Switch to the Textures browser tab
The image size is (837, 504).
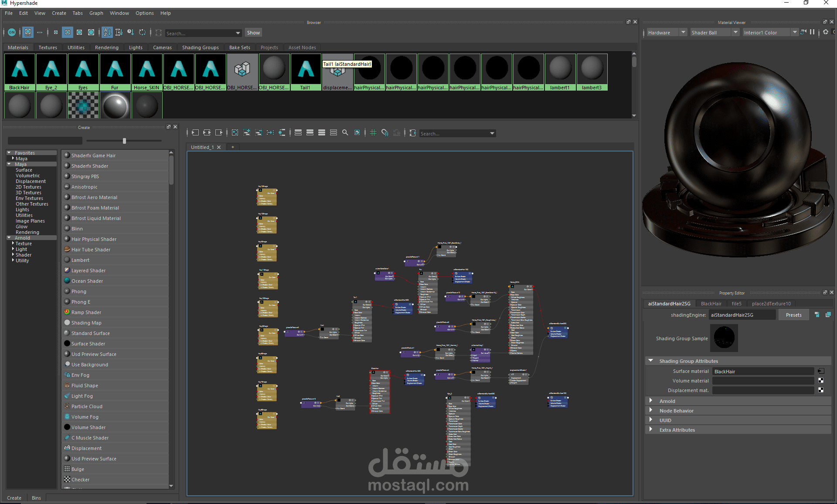[48, 47]
